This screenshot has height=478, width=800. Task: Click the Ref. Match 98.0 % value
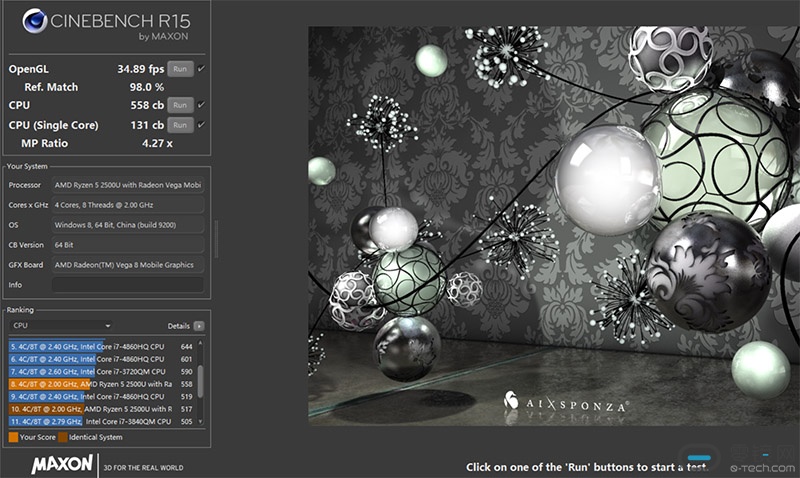(x=146, y=87)
